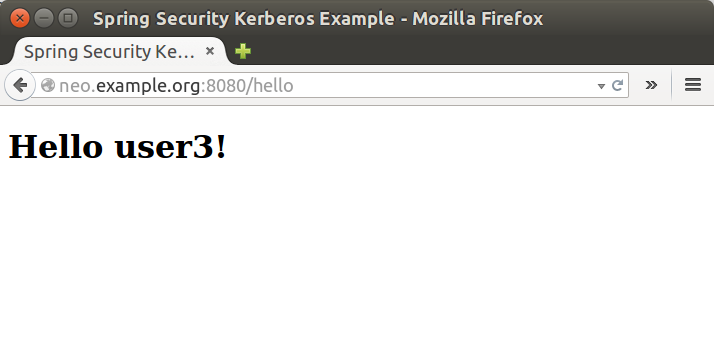This screenshot has height=363, width=714.
Task: Click the blank white page area below the heading
Action: click(357, 264)
